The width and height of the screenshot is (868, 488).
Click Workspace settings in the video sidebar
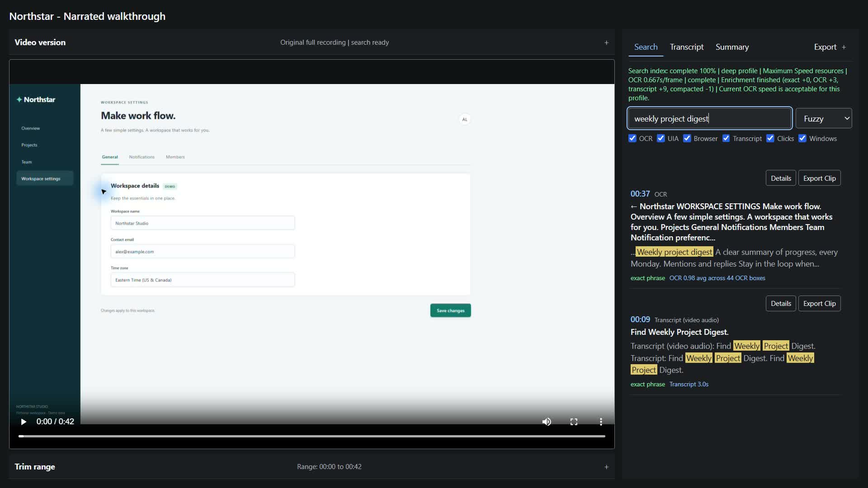(x=44, y=178)
